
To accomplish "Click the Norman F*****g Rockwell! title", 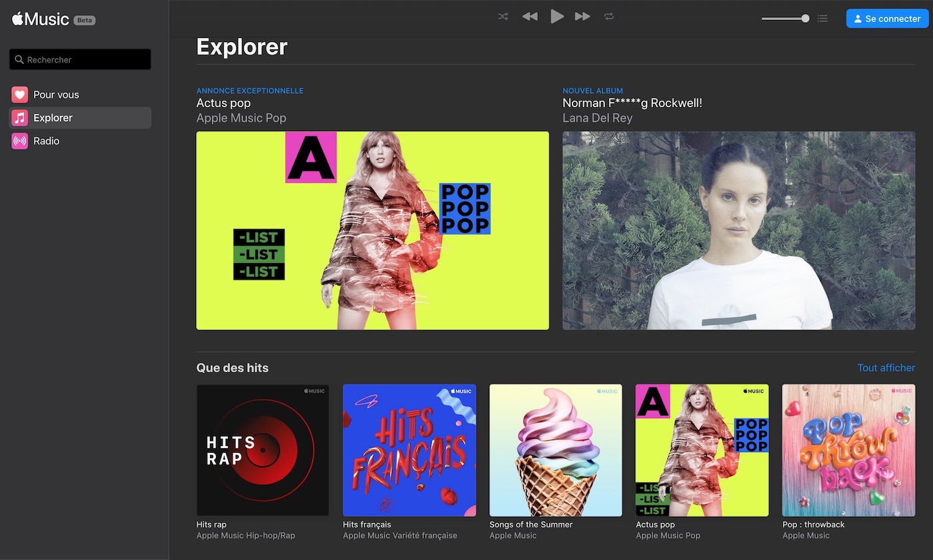I will coord(632,103).
